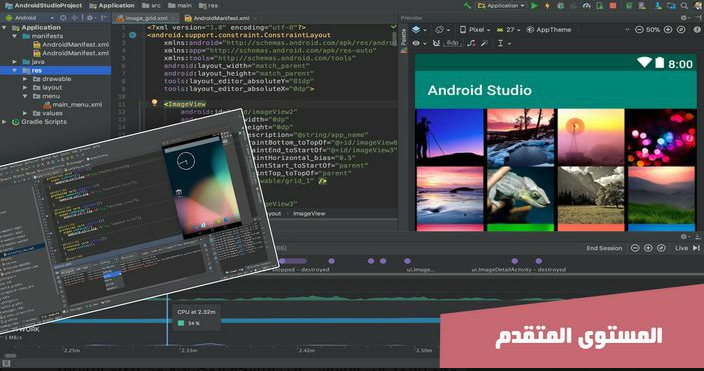Click the main breadcrumb item
Image resolution: width=704 pixels, height=371 pixels.
tap(180, 6)
